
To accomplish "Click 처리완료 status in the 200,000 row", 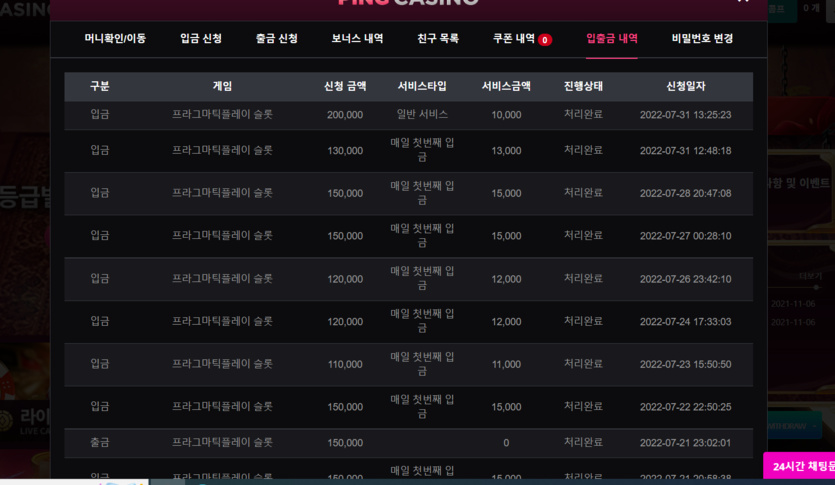I will click(x=583, y=114).
